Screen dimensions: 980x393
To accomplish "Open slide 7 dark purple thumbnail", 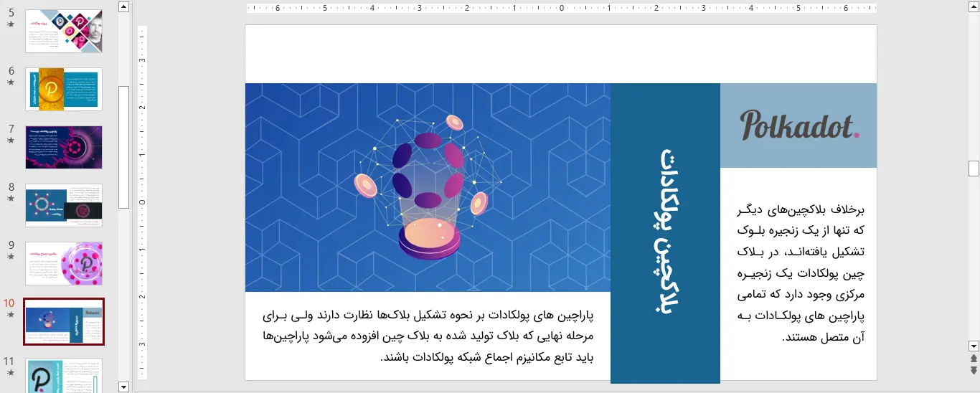I will coord(64,147).
